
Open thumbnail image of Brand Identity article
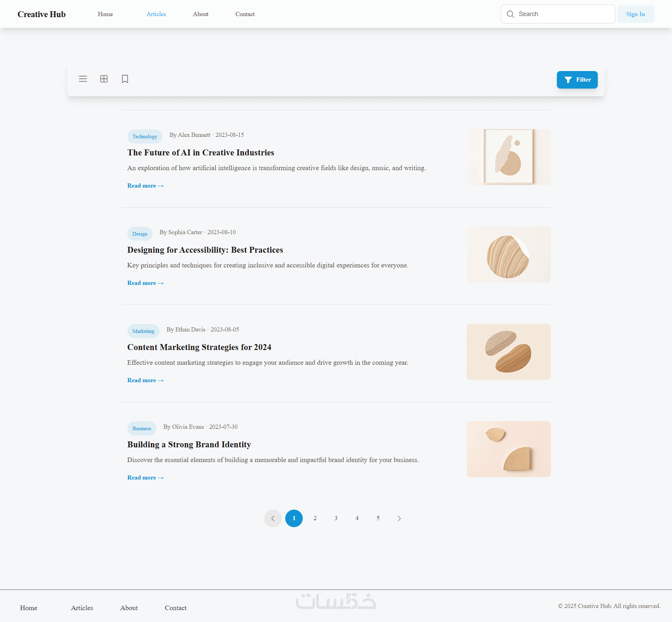509,449
